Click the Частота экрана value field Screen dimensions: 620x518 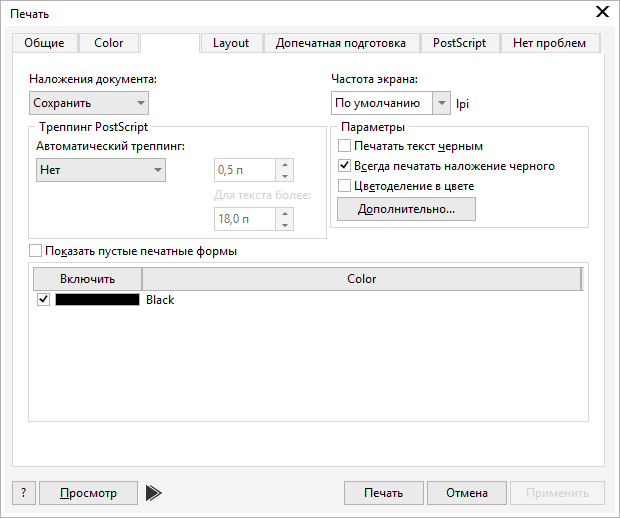[382, 103]
